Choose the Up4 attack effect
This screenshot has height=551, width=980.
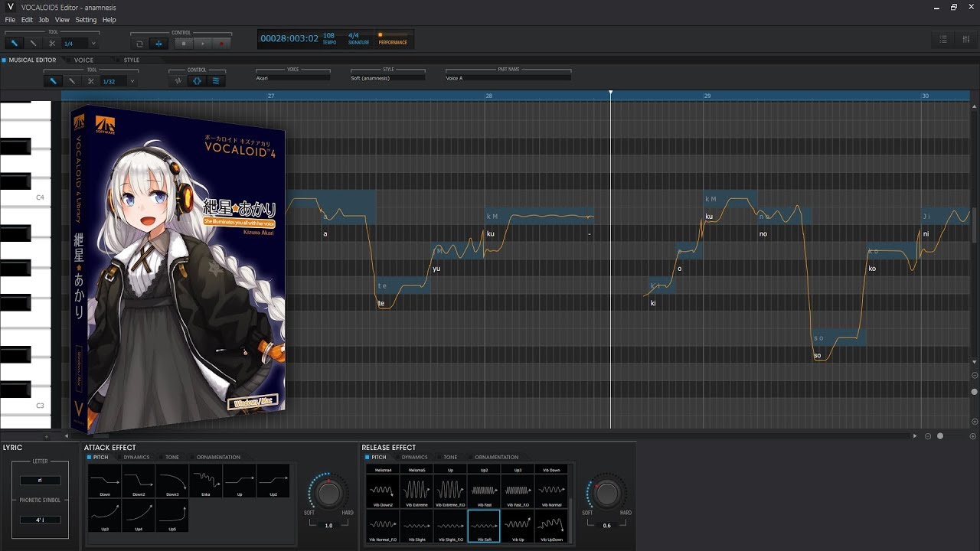pyautogui.click(x=138, y=516)
